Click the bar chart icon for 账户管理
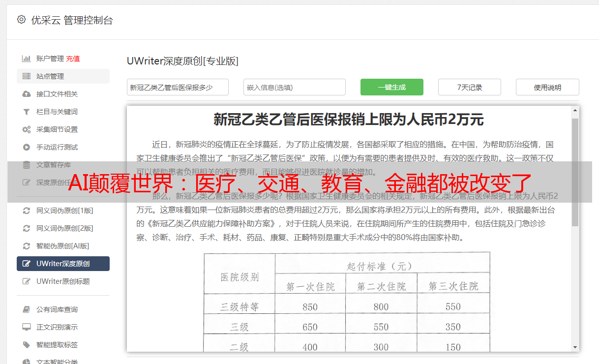 (27, 59)
